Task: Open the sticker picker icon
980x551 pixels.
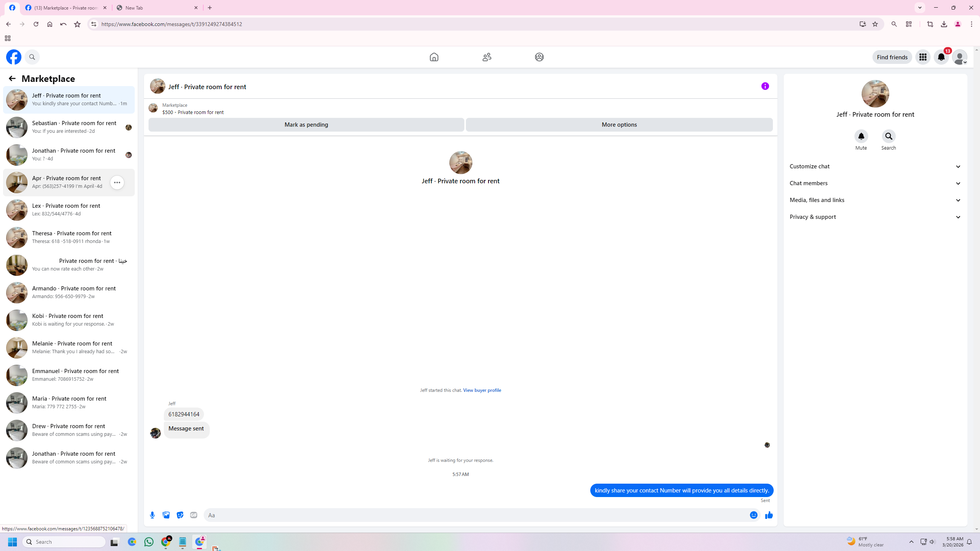Action: tap(180, 515)
